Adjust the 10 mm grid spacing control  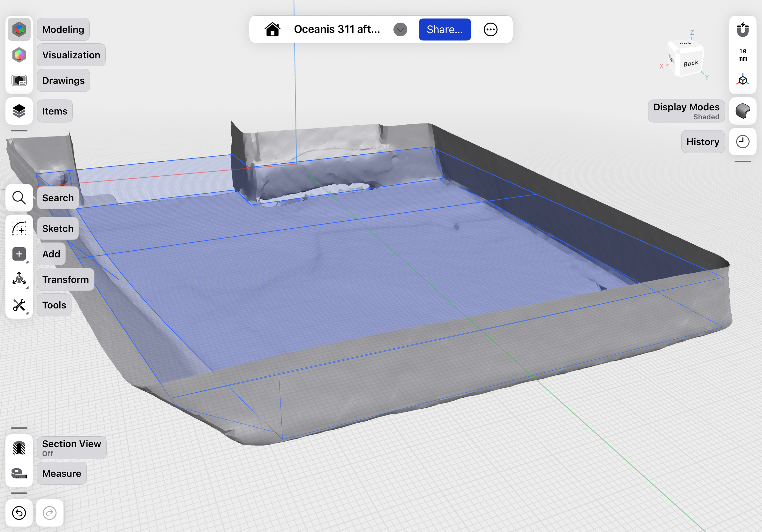743,55
